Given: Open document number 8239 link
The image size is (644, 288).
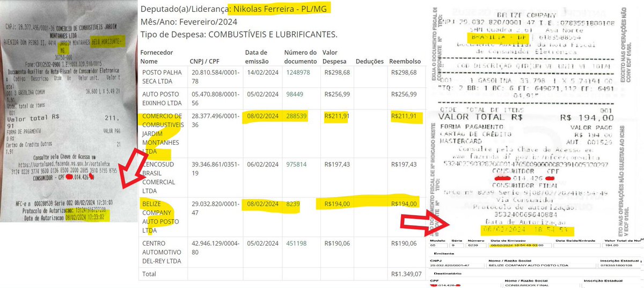Looking at the screenshot, I should (x=292, y=203).
